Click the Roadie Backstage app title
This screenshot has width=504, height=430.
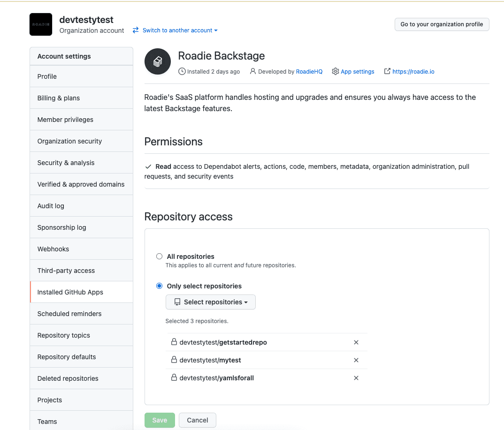(221, 56)
